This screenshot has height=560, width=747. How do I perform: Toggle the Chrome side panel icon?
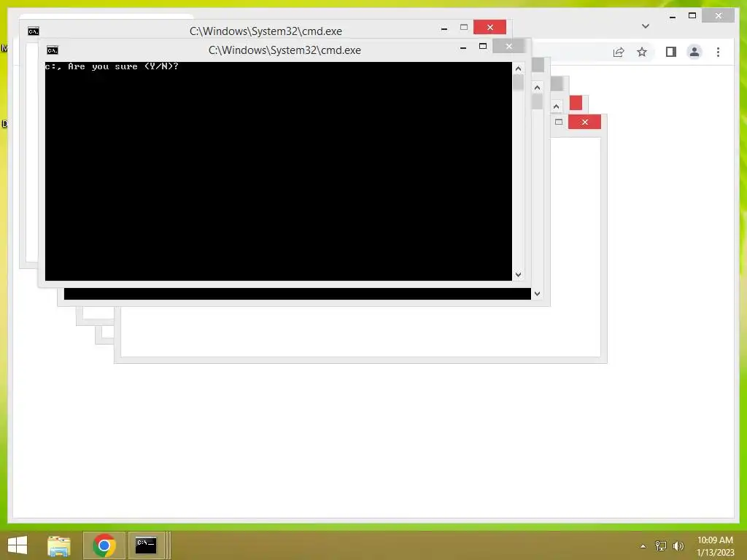[671, 52]
